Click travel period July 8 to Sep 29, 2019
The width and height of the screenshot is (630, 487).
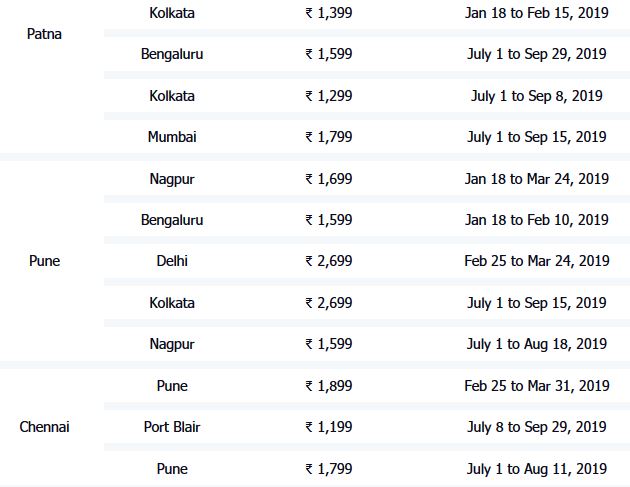coord(537,427)
